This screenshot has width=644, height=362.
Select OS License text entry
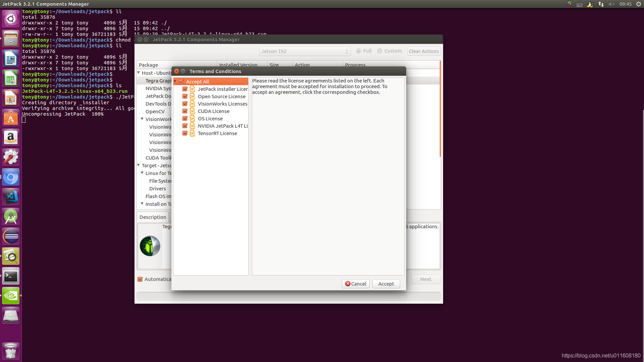210,119
